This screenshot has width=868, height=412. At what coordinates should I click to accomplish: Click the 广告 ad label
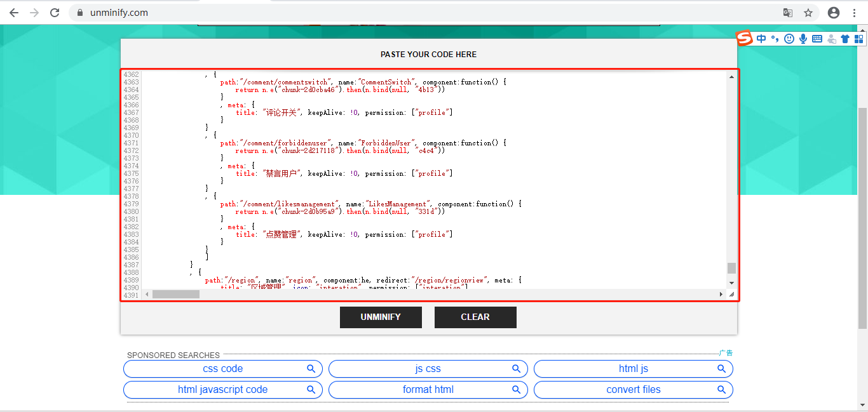pos(726,353)
